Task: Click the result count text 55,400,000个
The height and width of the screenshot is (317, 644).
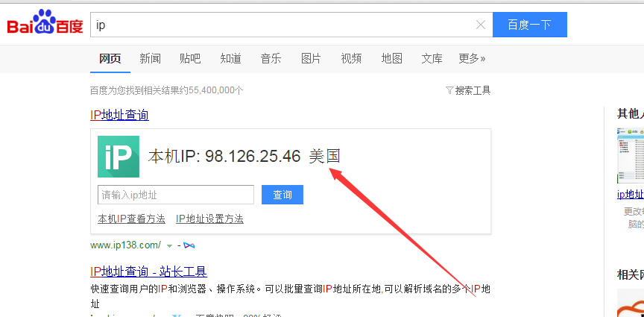Action: 216,90
